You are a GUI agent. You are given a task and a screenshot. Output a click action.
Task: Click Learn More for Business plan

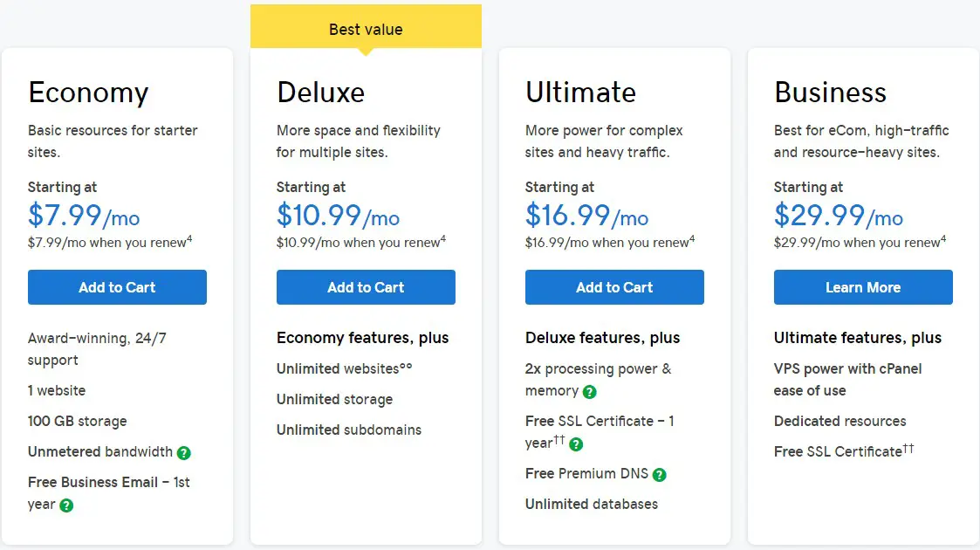[863, 287]
